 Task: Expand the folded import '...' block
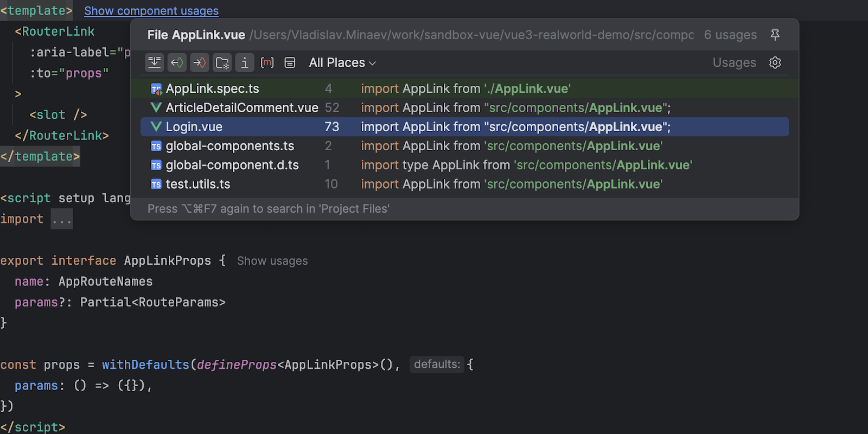[62, 220]
